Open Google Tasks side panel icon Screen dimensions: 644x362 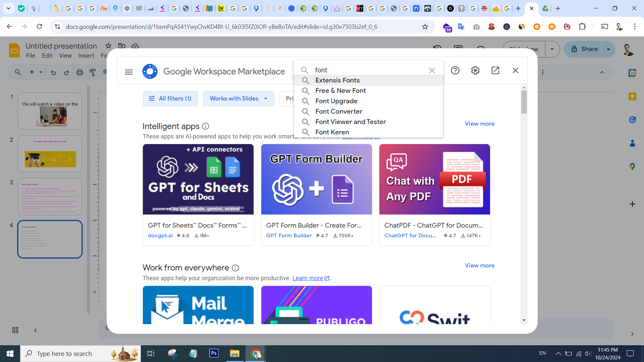pos(632,120)
